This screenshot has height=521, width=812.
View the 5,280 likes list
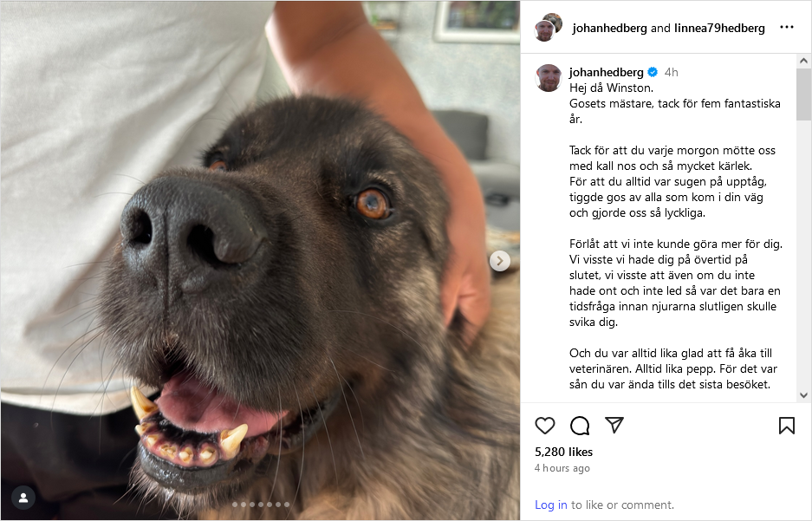coord(563,452)
